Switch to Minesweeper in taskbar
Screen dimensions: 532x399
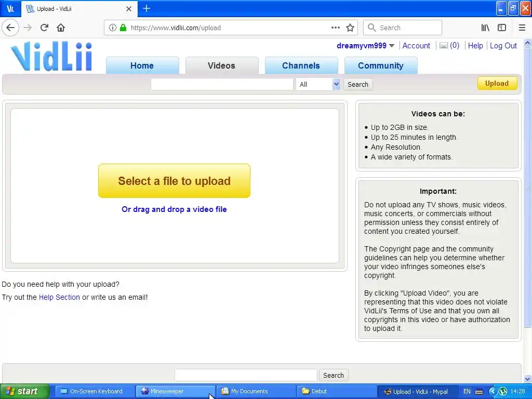[175, 391]
